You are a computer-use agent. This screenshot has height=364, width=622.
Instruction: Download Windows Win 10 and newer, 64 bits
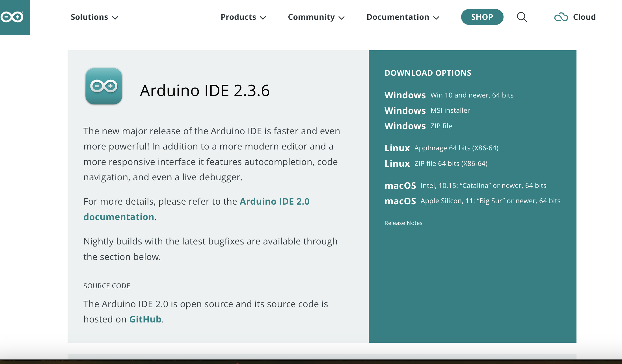pos(449,95)
